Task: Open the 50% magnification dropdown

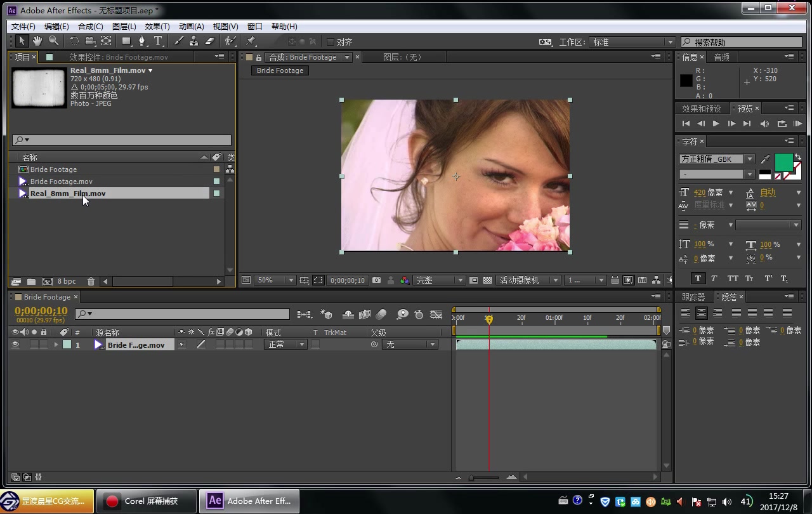Action: coord(275,280)
